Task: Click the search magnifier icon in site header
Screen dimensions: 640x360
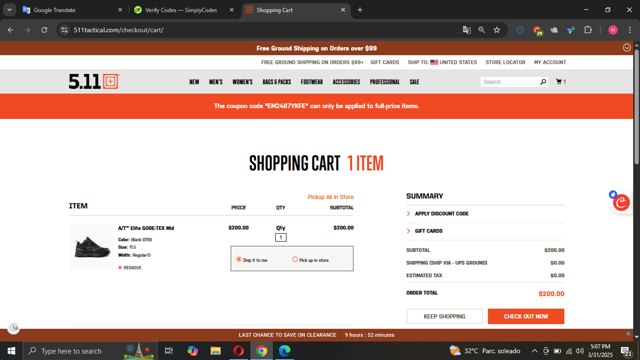Action: pos(543,82)
